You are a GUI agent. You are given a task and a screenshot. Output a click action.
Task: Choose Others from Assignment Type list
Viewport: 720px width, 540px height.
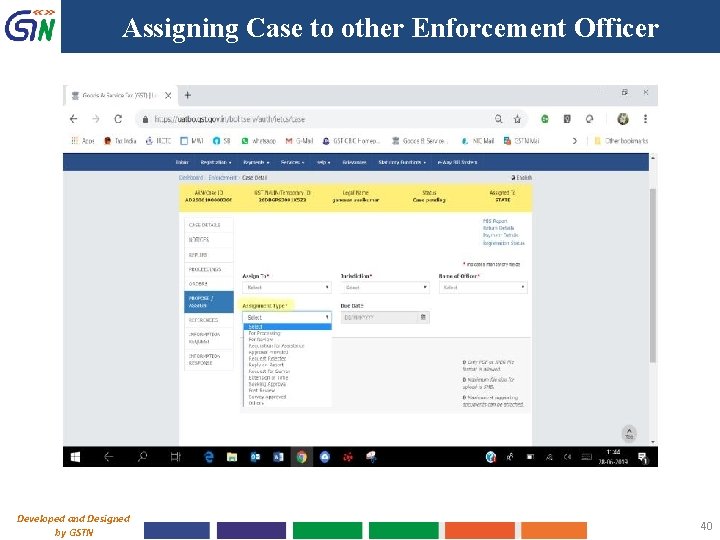(x=256, y=403)
